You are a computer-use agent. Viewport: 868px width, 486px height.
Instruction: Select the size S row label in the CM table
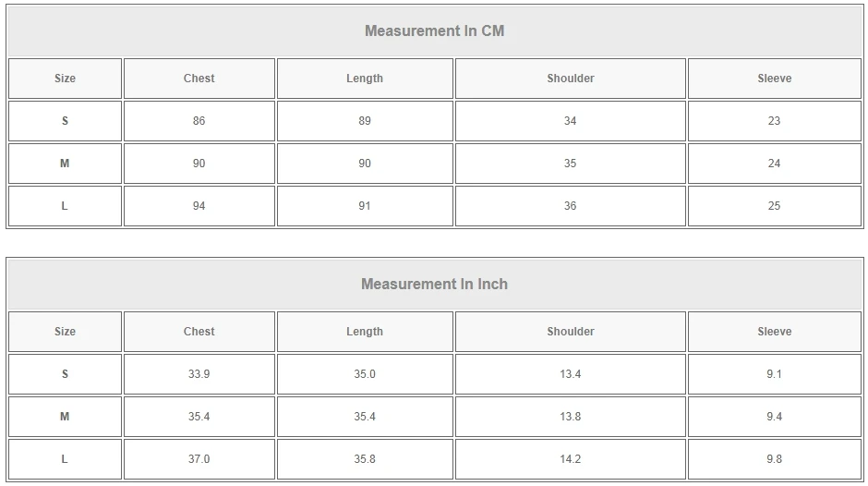coord(65,121)
